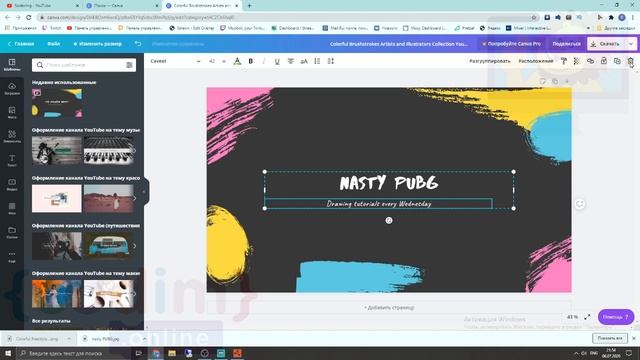Click the Windows taskbar search box
Screen dimensions: 640x360
pos(74,353)
